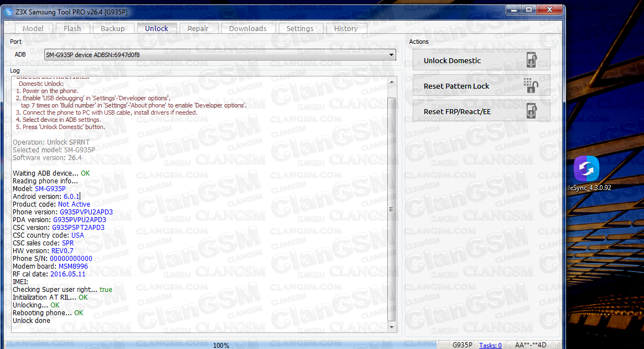
Task: Open the sync desktop shortcut icon
Action: [586, 168]
